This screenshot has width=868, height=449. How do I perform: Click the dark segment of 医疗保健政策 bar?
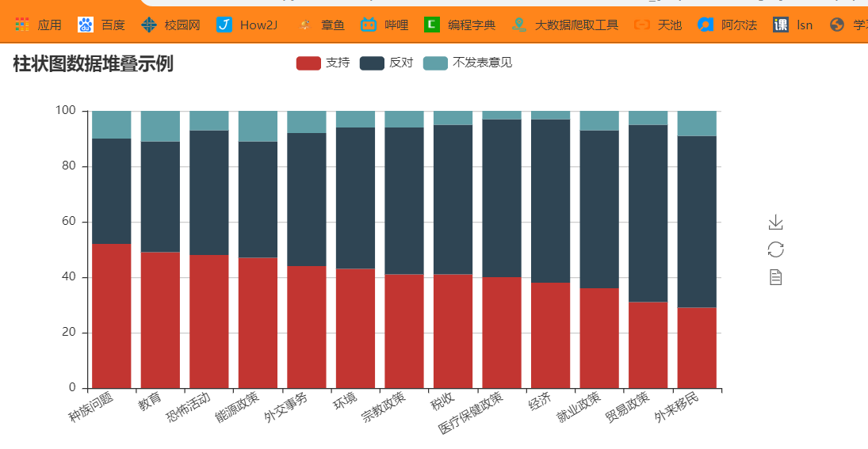pos(502,198)
